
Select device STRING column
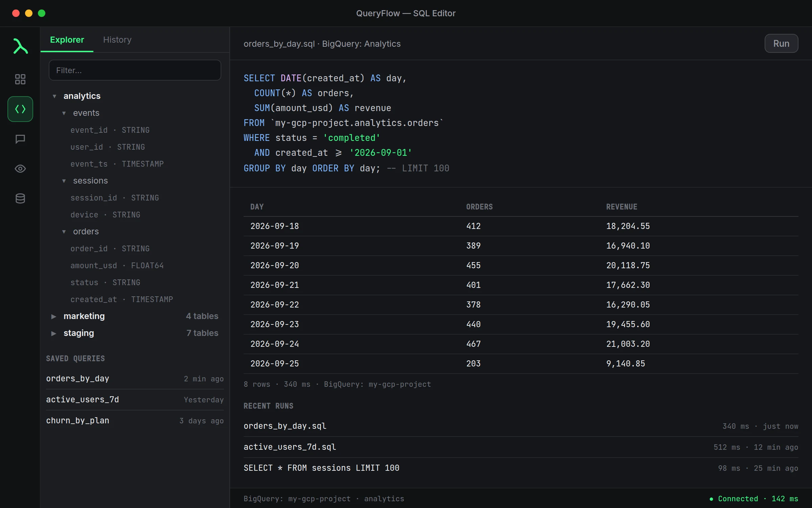[x=105, y=215]
